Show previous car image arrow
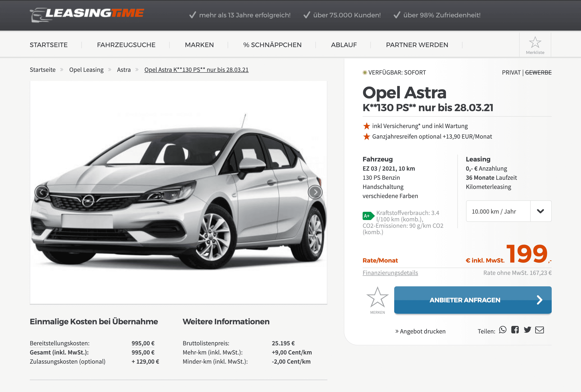Viewport: 581px width, 392px height. pos(42,192)
